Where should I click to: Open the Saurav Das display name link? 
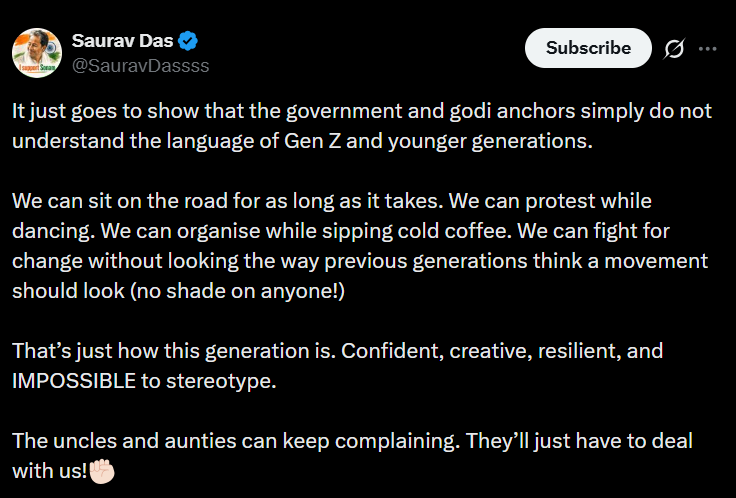[x=123, y=41]
